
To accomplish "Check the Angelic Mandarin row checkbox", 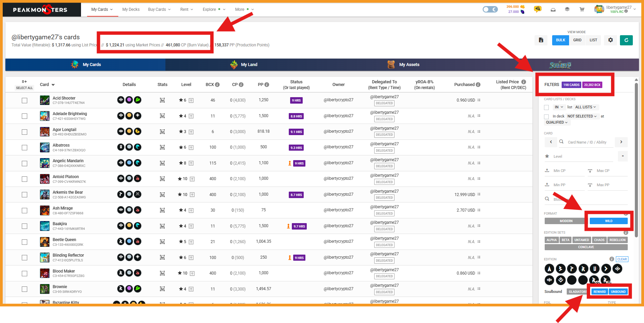I will click(x=24, y=164).
